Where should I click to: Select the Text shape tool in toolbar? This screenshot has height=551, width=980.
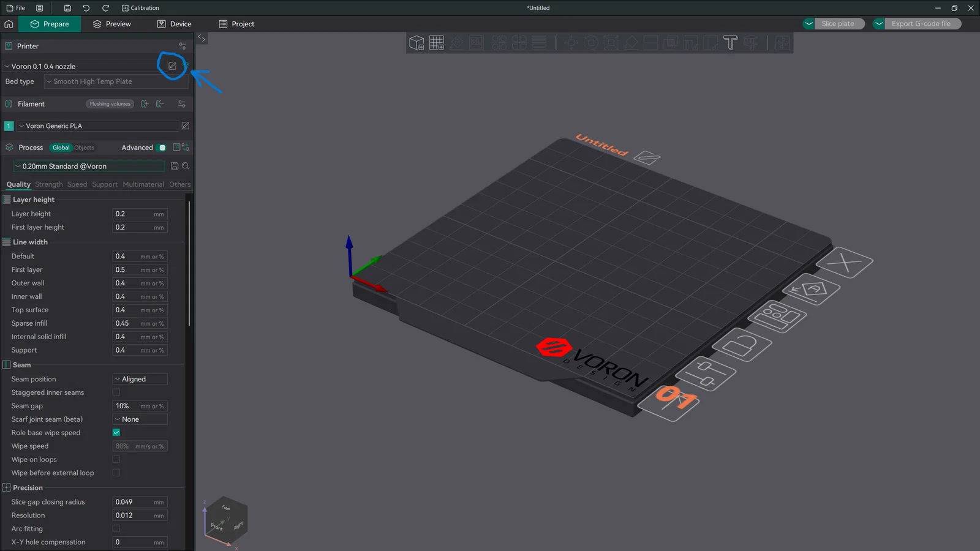730,43
